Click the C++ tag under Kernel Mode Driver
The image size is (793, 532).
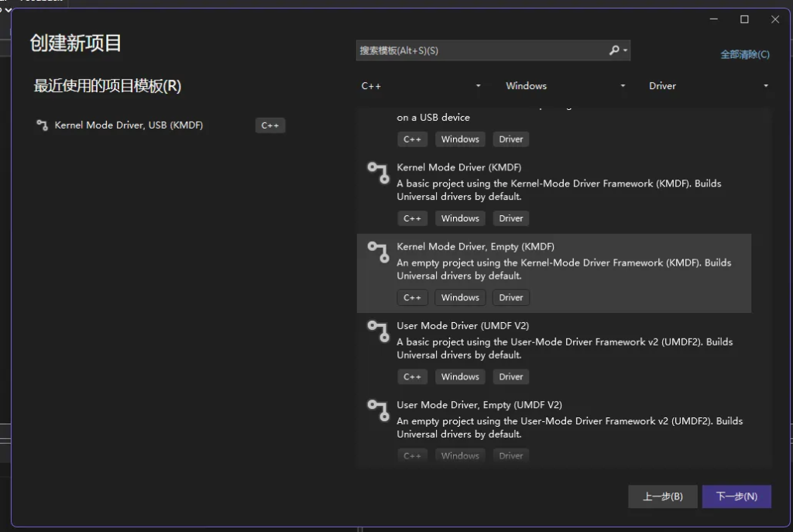(x=412, y=218)
